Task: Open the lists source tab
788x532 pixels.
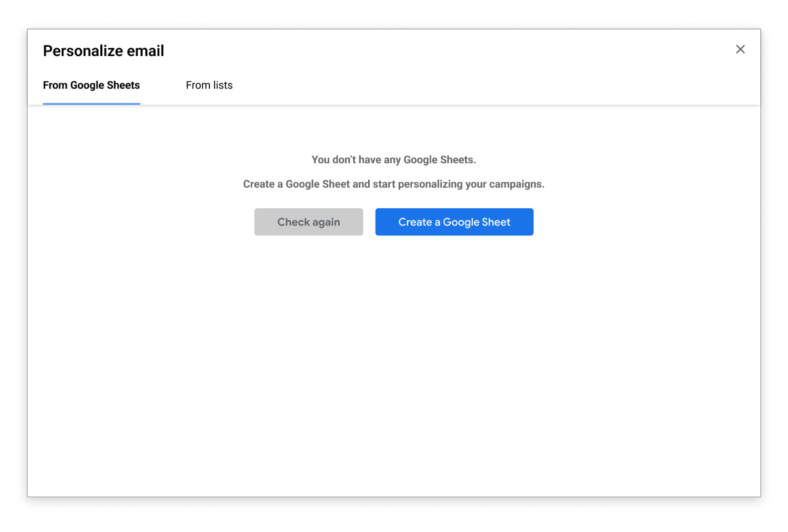Action: 209,86
